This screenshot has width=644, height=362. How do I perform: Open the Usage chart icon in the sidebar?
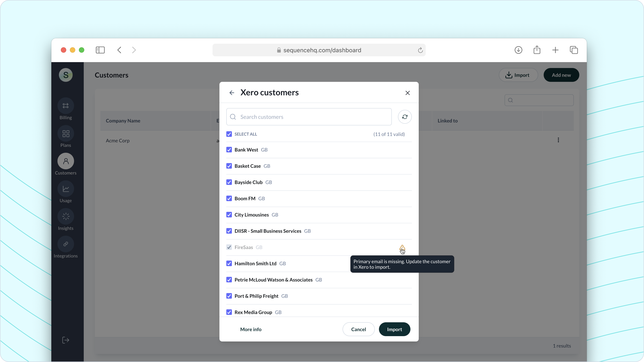pos(66,189)
